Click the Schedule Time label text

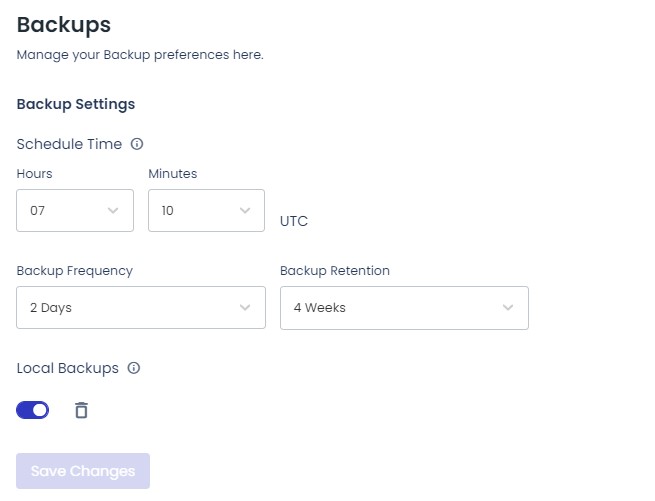69,144
